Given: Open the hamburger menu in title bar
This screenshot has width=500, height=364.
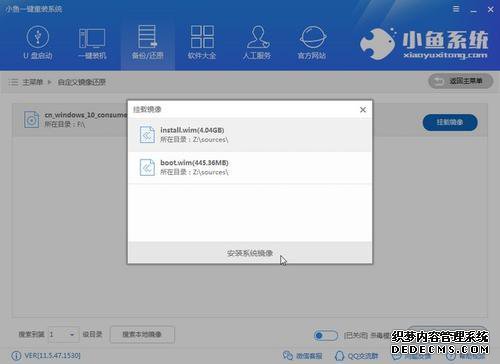Looking at the screenshot, I should pyautogui.click(x=456, y=9).
